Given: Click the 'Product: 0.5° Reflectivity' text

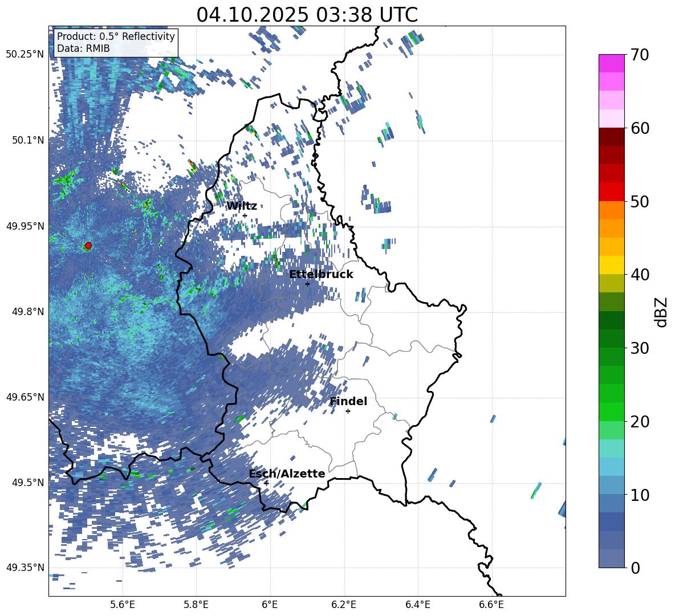Looking at the screenshot, I should [116, 36].
